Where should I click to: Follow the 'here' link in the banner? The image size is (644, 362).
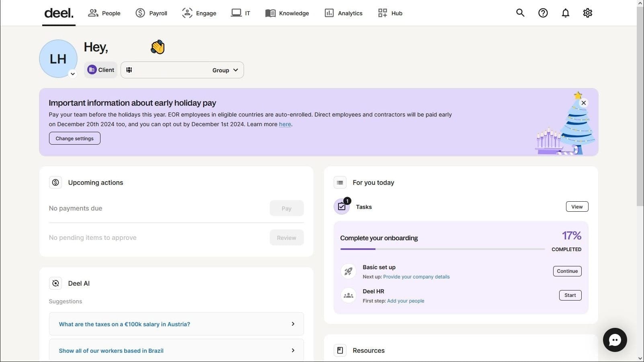coord(285,124)
